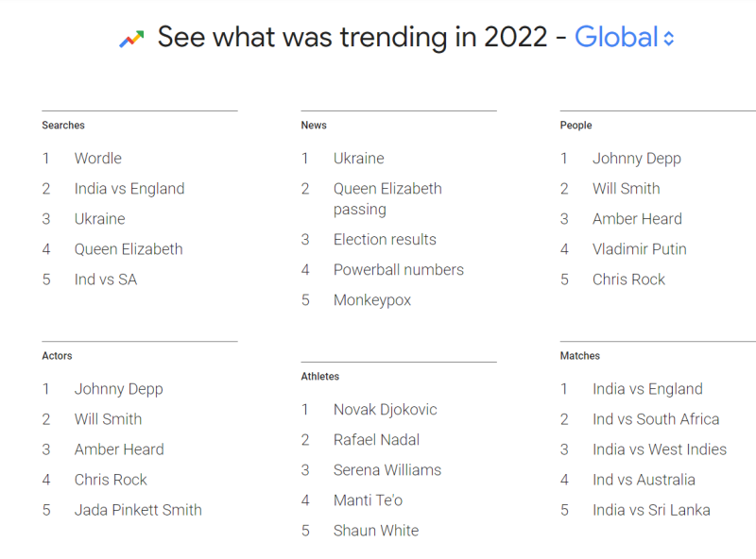The height and width of the screenshot is (559, 756).
Task: Click the Searches section heading
Action: point(62,125)
